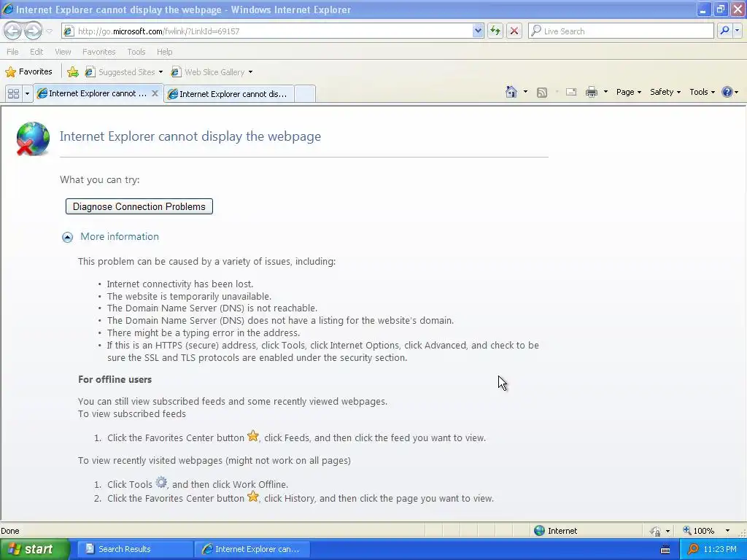The image size is (747, 560).
Task: Open a new blank tab
Action: (305, 94)
